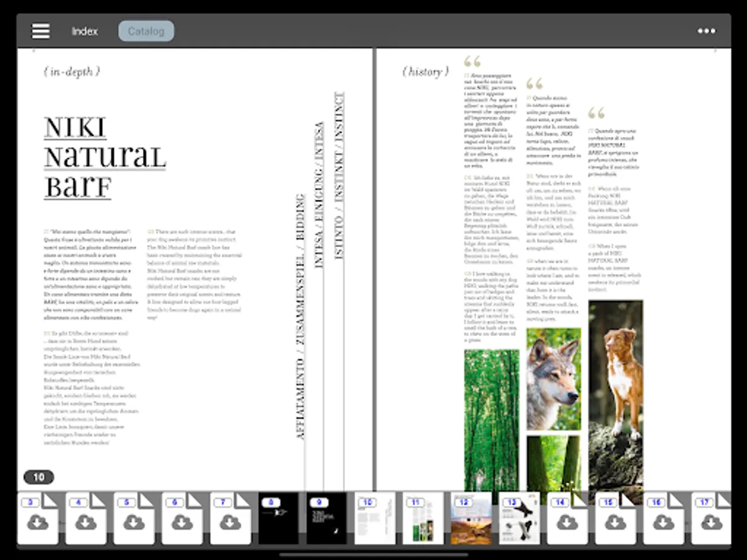The height and width of the screenshot is (560, 747).
Task: Open page 9 dark thumbnail
Action: [x=327, y=518]
